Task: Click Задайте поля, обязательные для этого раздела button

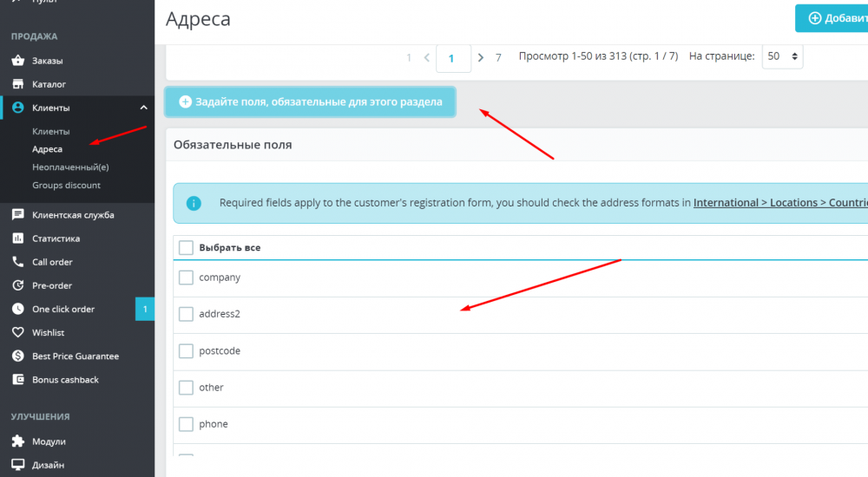Action: coord(310,101)
